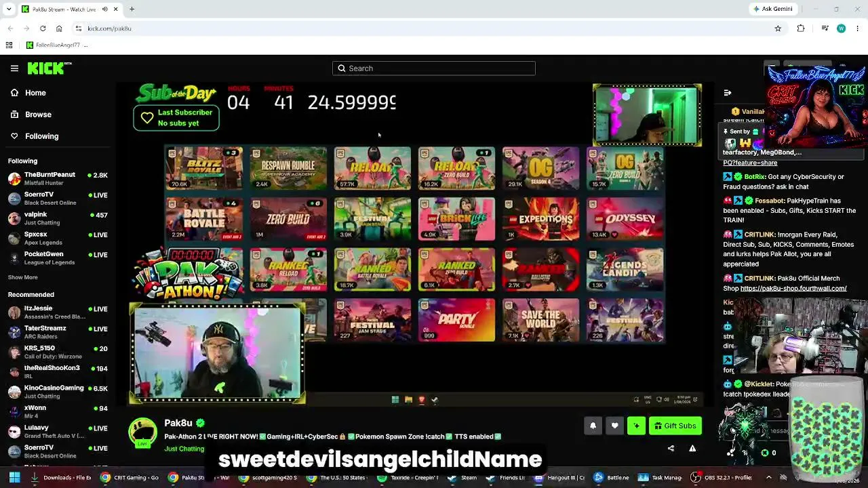Click the Pak8u channel name
The height and width of the screenshot is (488, 868).
click(178, 423)
